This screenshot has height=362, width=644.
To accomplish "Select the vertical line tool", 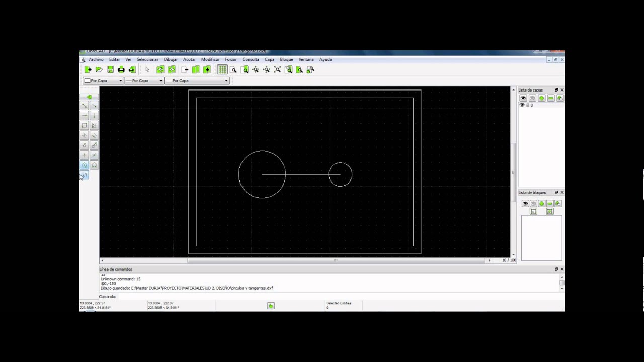I will [x=94, y=116].
